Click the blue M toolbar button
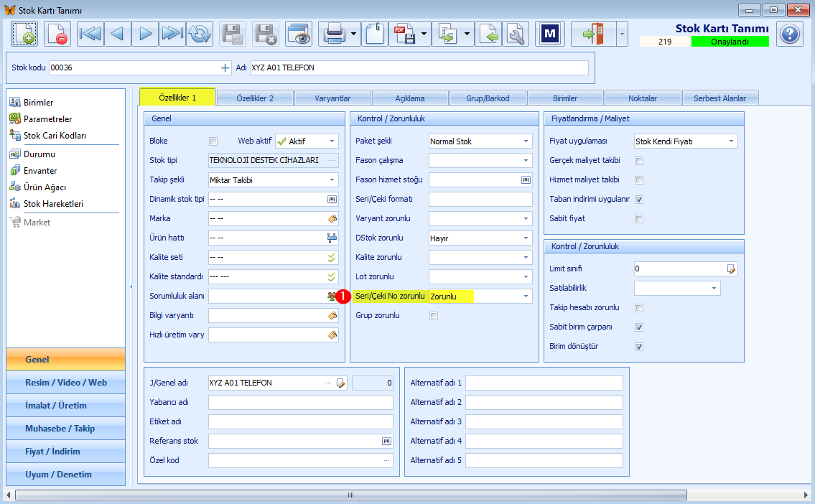Image resolution: width=815 pixels, height=504 pixels. 549,34
